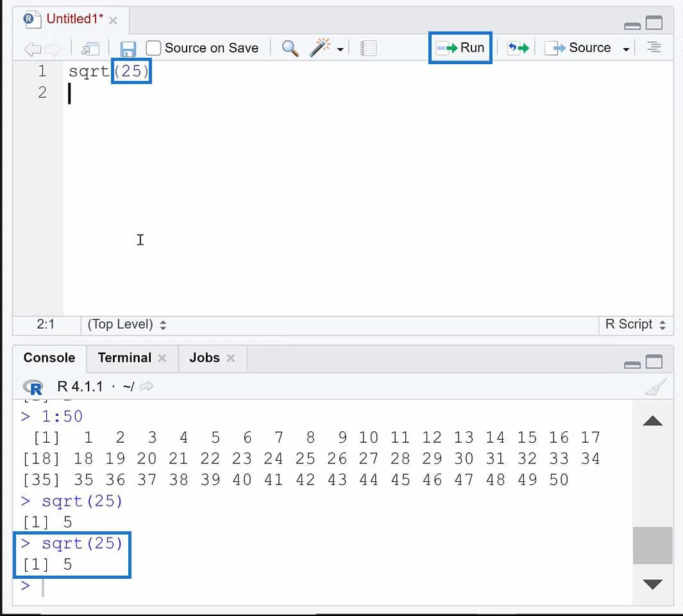Click the R 4.1.1 version label
Viewport: 683px width, 616px height.
[80, 387]
